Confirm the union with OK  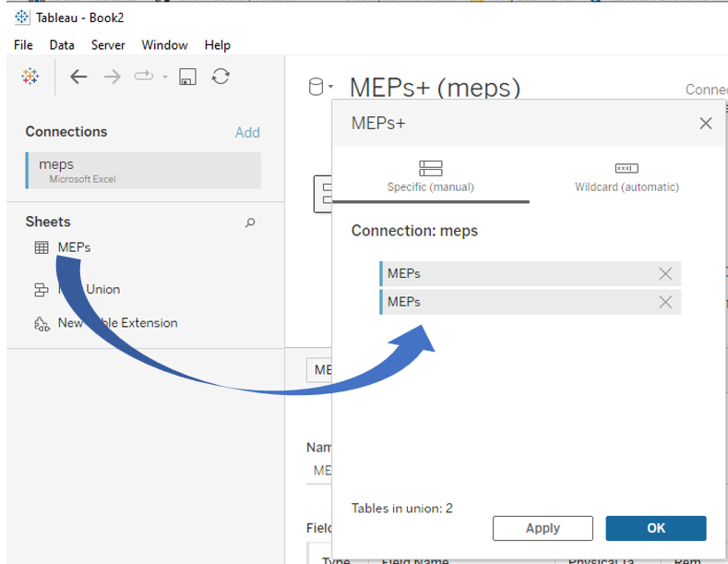tap(656, 528)
